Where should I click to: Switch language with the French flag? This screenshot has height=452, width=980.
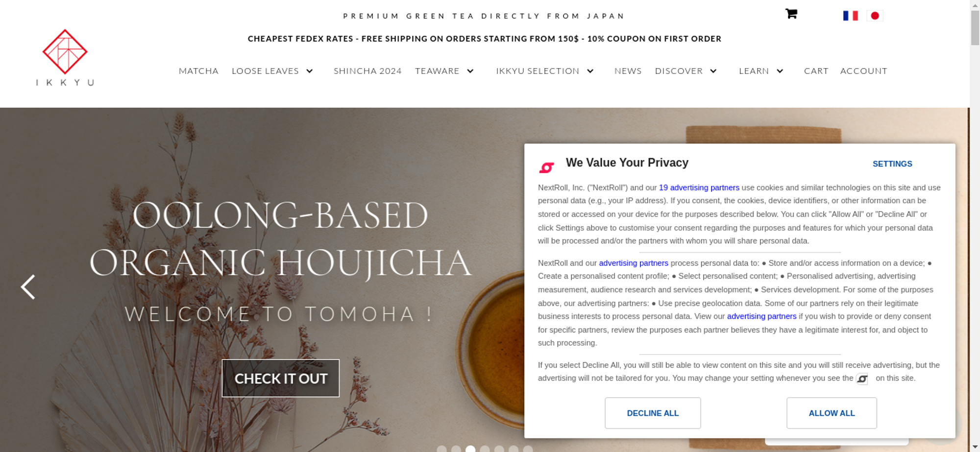pos(850,16)
